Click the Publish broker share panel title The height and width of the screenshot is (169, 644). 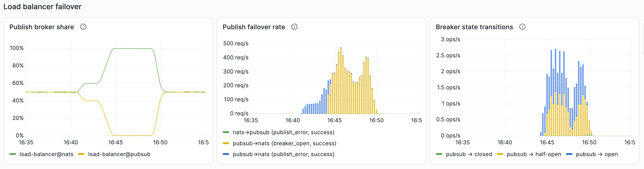tap(42, 27)
